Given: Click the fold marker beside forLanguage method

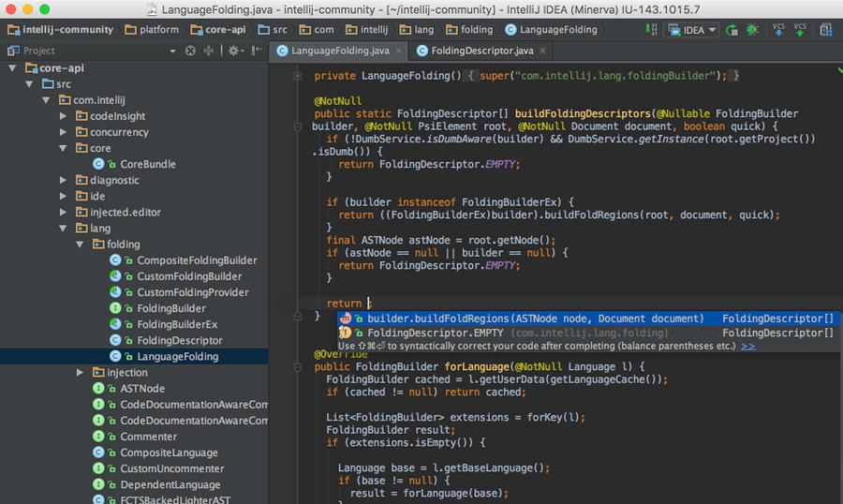Looking at the screenshot, I should point(297,367).
